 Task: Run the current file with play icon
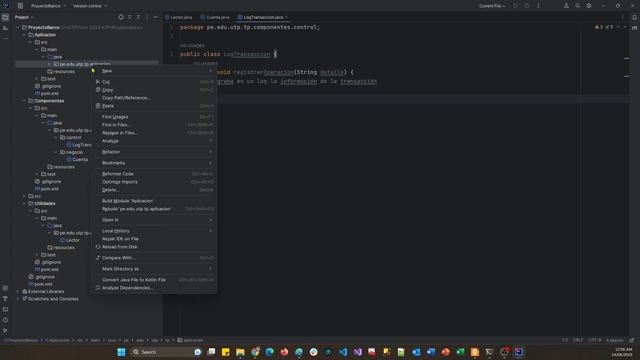click(x=516, y=6)
